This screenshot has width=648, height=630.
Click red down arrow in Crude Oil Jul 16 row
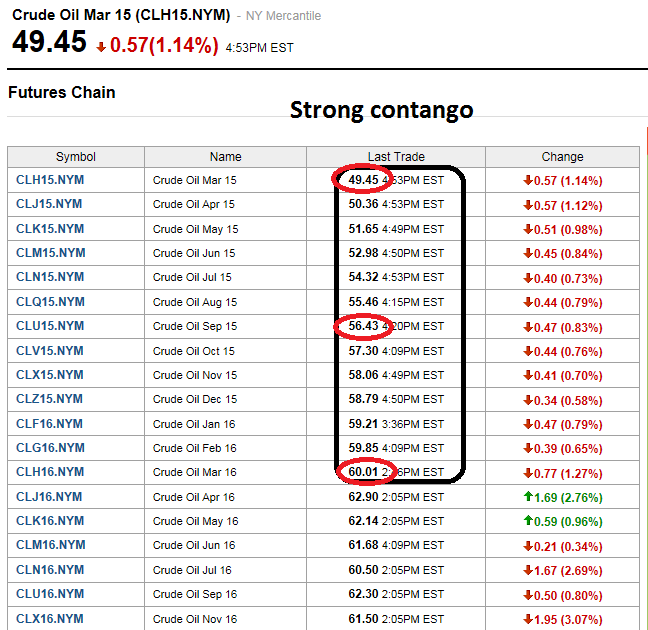click(x=528, y=570)
